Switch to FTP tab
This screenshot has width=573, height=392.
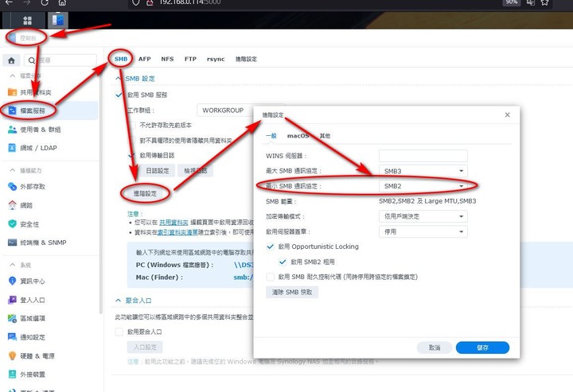(190, 59)
